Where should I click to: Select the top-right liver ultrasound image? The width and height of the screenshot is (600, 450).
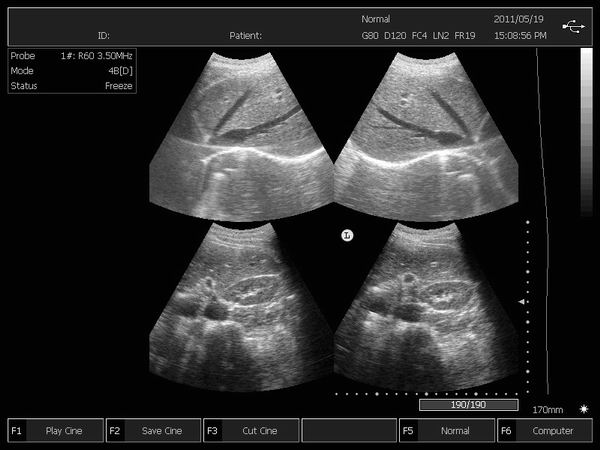pos(425,135)
